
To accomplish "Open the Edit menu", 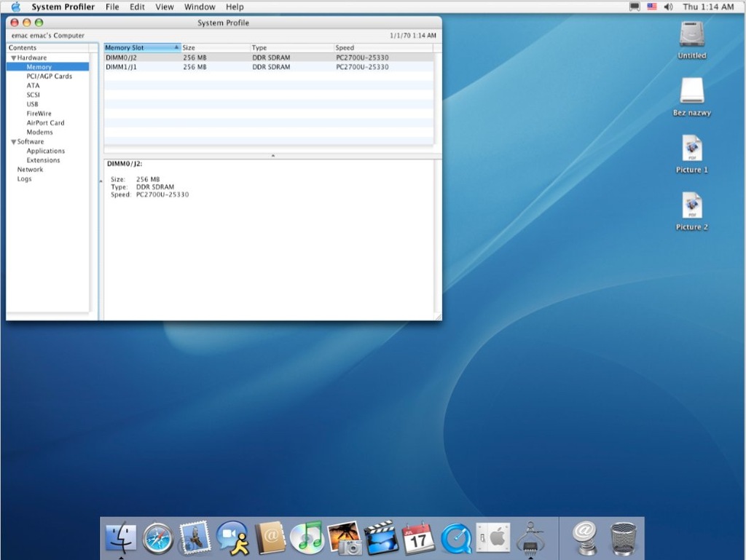I will click(x=137, y=7).
